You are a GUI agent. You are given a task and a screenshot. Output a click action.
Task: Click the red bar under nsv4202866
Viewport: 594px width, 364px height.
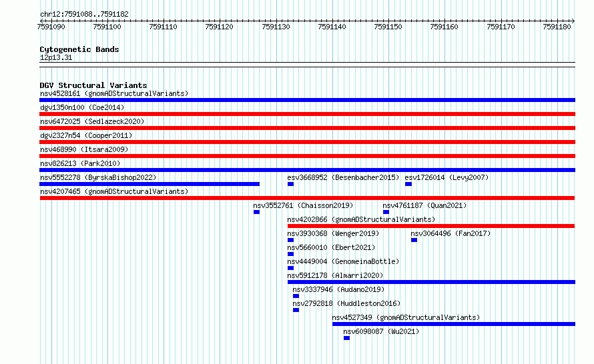[x=431, y=226]
